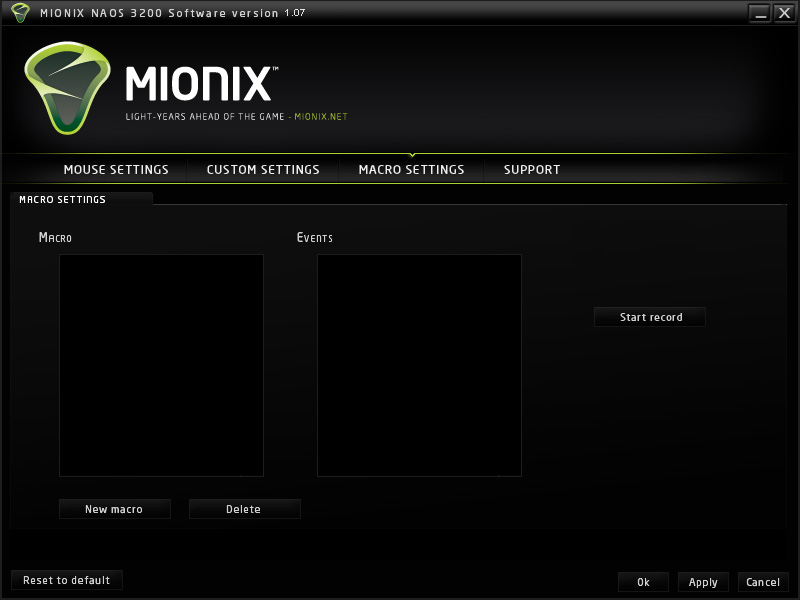Image resolution: width=800 pixels, height=600 pixels.
Task: Open the MIONIX.NET link
Action: click(x=321, y=117)
